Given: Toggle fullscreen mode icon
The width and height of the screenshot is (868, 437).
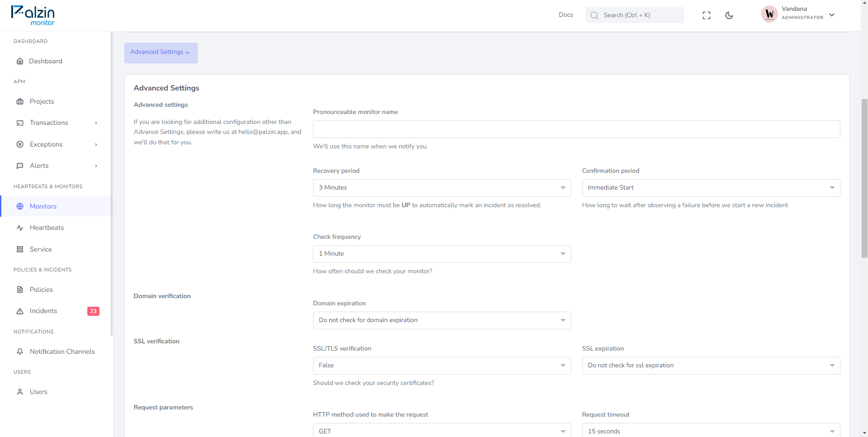Looking at the screenshot, I should point(707,15).
